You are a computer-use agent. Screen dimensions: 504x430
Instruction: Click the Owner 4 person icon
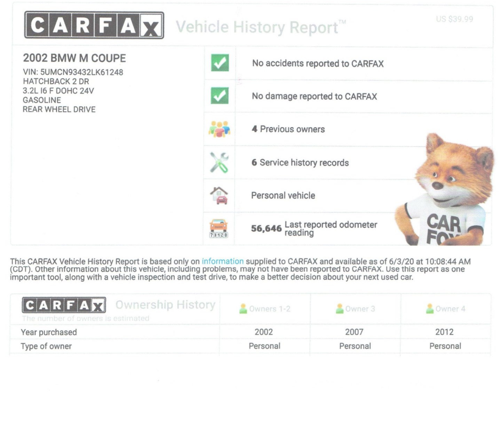point(431,309)
